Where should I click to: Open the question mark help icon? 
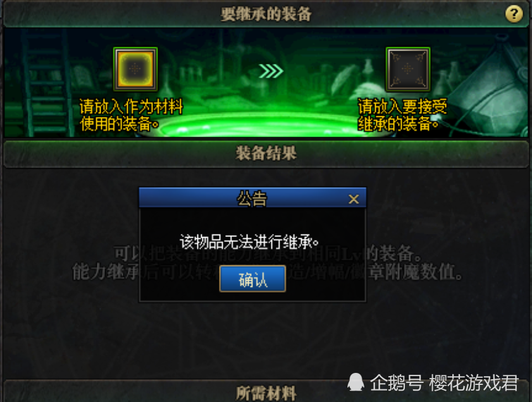pos(514,14)
